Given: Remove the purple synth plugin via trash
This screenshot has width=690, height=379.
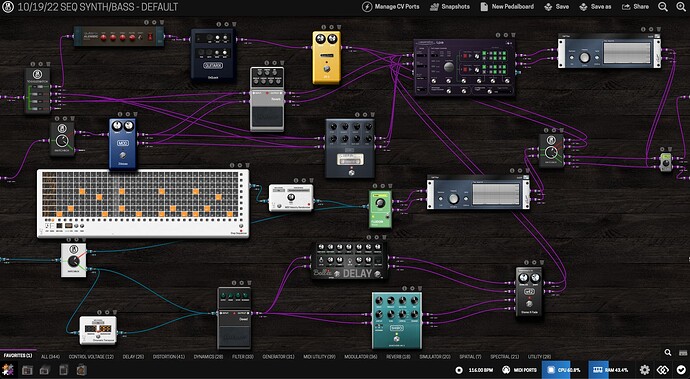Looking at the screenshot, I should tap(513, 35).
